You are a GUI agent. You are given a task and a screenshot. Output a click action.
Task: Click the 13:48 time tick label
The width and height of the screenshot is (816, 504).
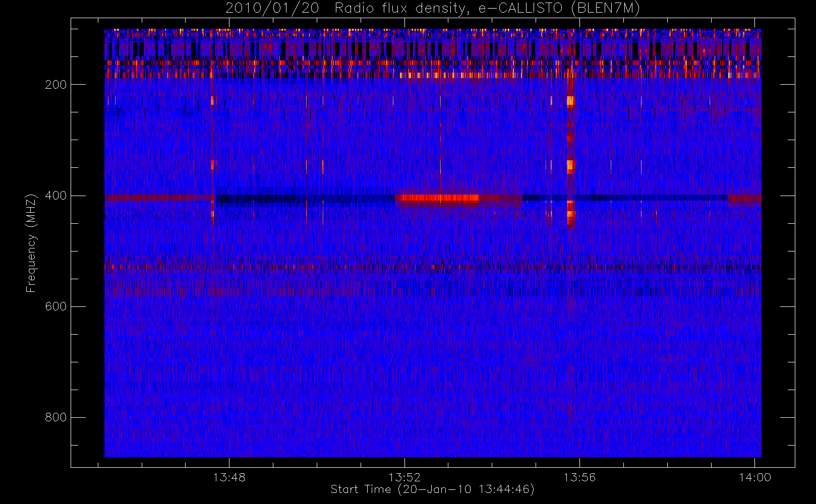click(229, 477)
